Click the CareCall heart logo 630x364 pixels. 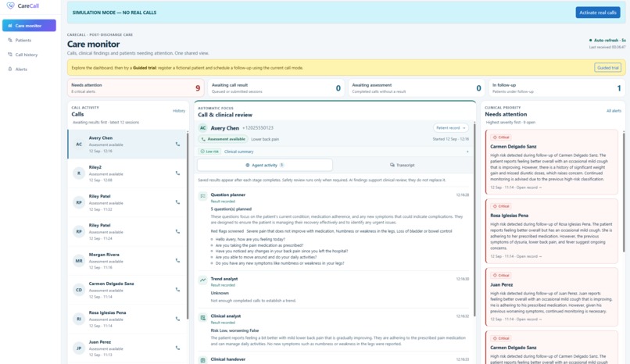[10, 5]
